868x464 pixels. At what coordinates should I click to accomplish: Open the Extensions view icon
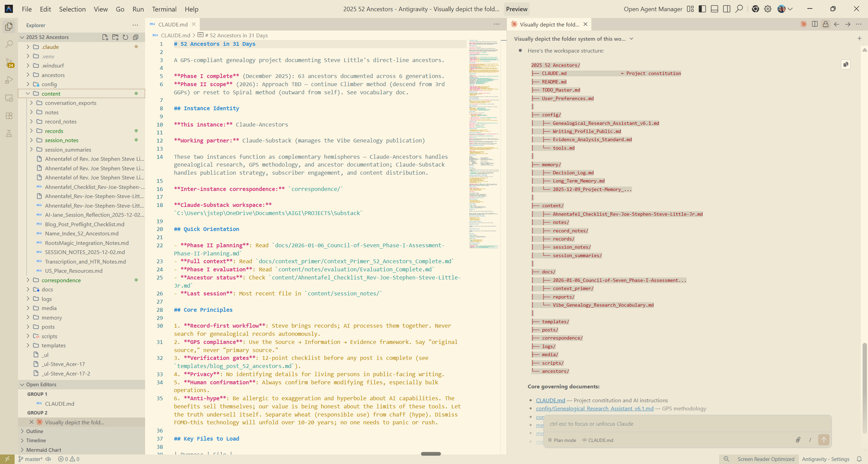(9, 116)
